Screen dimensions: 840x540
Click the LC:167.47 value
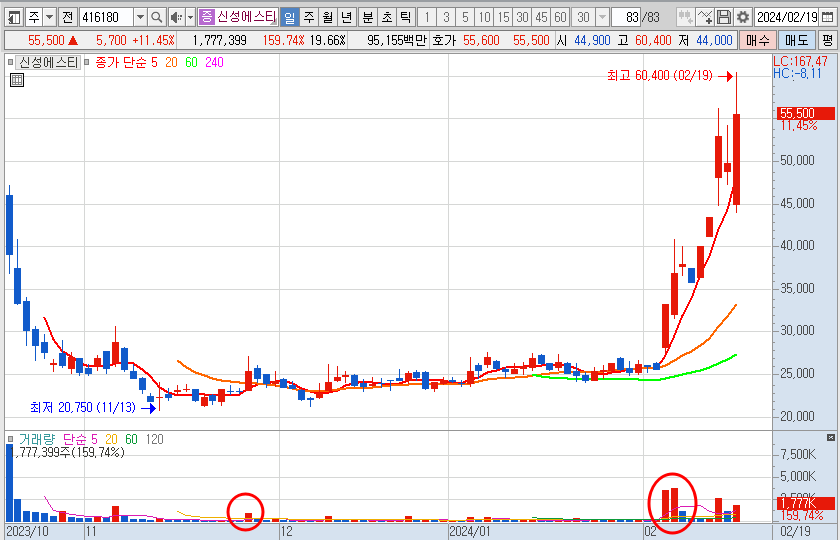(x=800, y=62)
